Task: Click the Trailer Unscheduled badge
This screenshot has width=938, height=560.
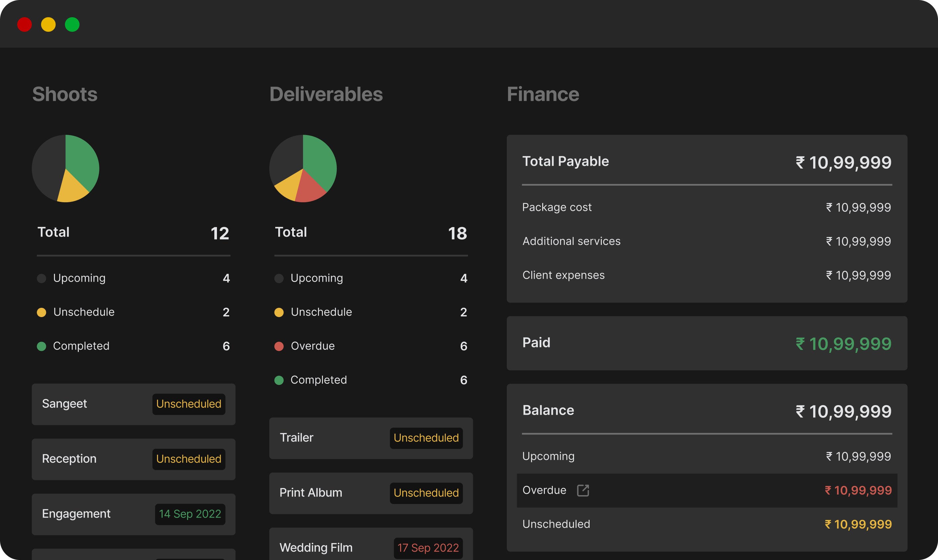Action: [x=426, y=438]
